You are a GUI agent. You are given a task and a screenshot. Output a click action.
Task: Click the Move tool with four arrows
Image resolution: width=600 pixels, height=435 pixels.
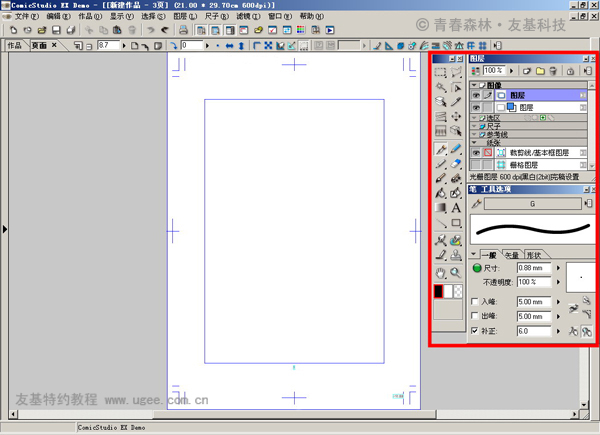[456, 117]
